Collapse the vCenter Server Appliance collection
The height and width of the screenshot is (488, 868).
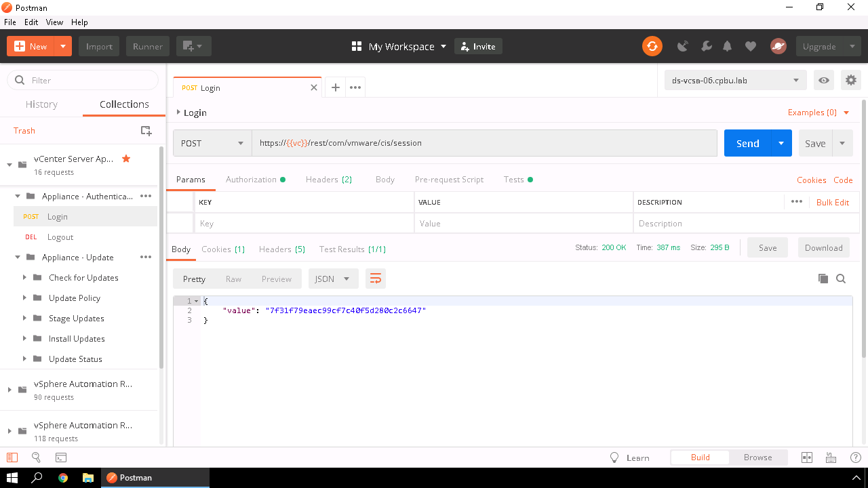coord(9,165)
